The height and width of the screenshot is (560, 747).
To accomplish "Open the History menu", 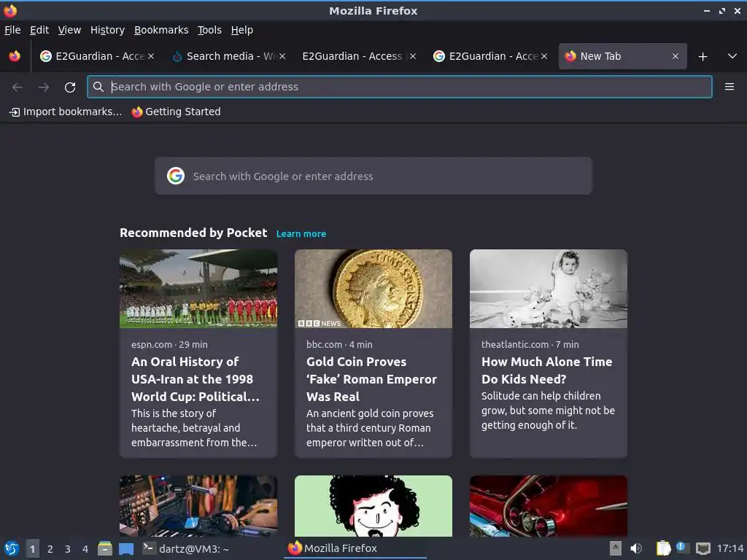I will 107,30.
